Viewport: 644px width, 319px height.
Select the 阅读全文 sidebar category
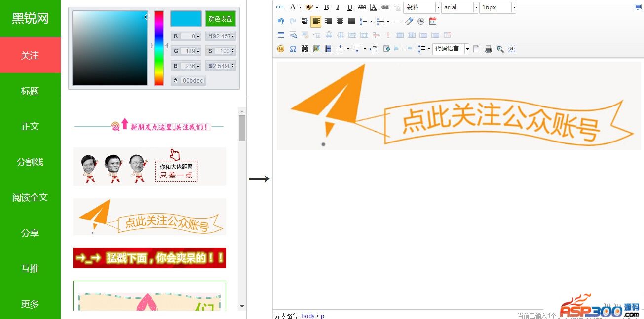point(30,197)
